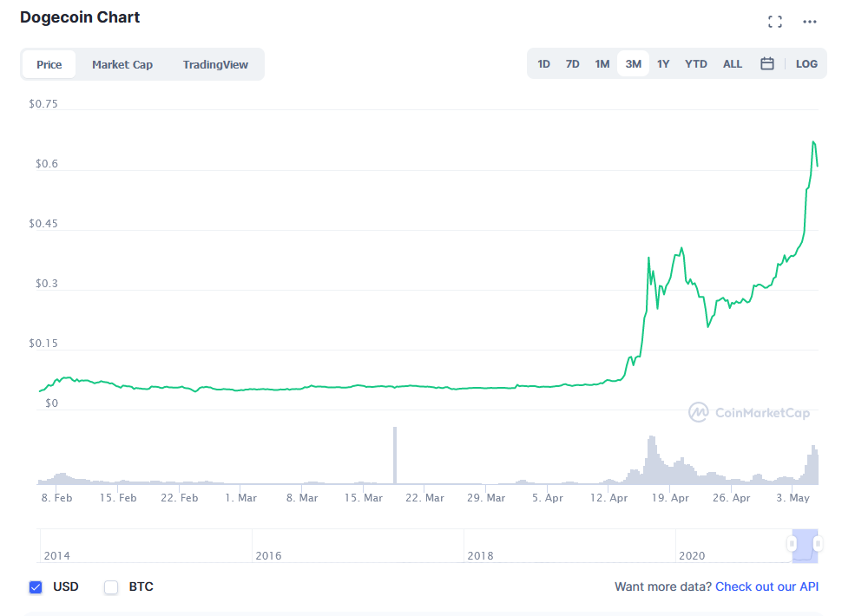Switch to the Market Cap tab

pyautogui.click(x=122, y=64)
